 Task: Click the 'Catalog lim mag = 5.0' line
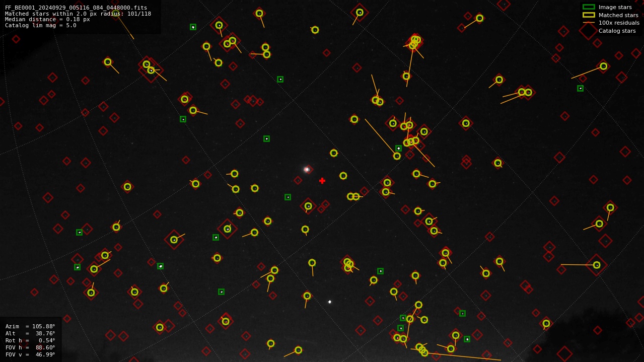point(41,25)
